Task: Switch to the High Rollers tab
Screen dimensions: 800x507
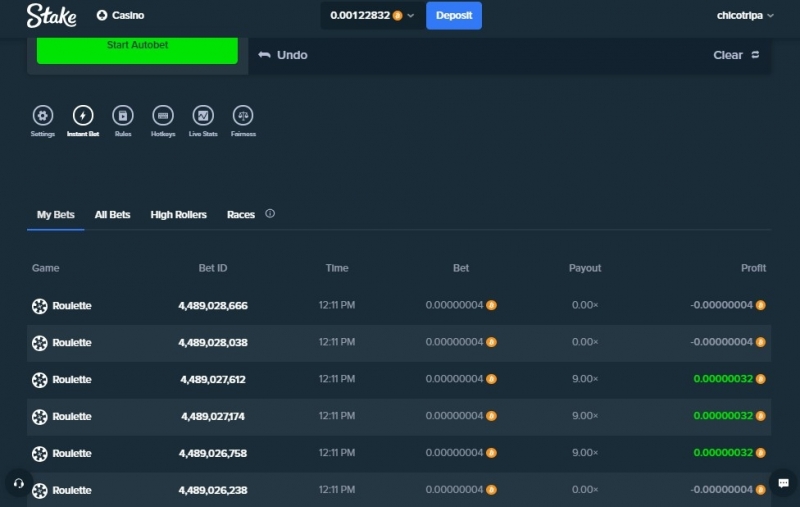Action: pos(179,215)
